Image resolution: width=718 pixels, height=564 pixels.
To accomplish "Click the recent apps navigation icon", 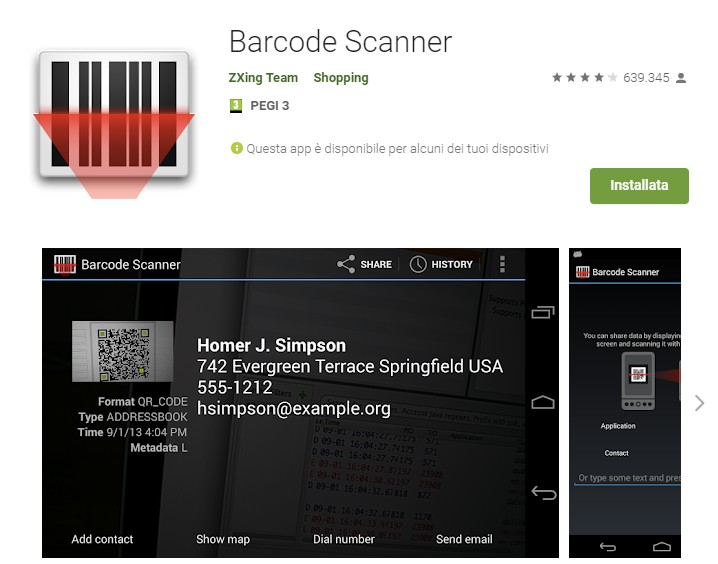I will coord(543,312).
